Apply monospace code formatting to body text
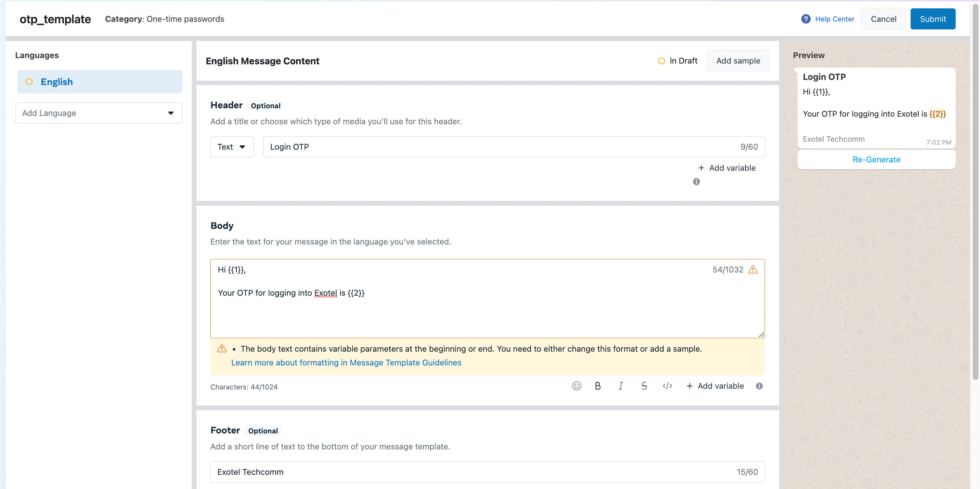The image size is (980, 489). click(x=667, y=386)
